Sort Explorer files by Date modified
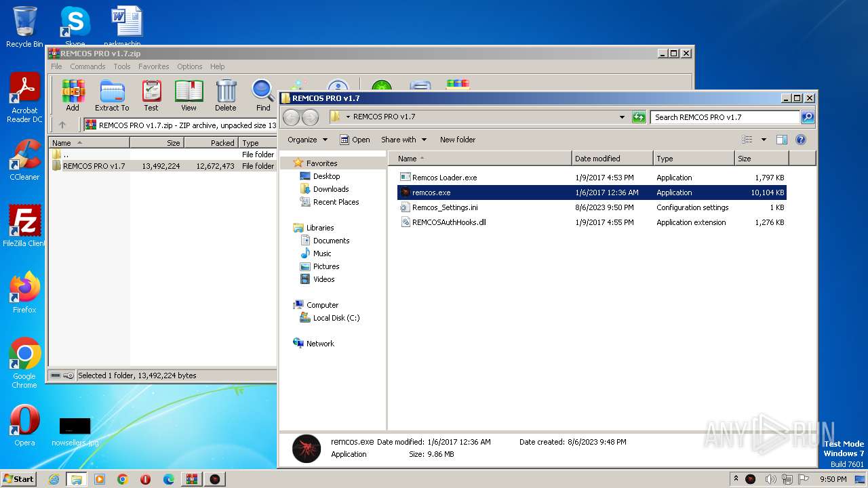 point(612,159)
